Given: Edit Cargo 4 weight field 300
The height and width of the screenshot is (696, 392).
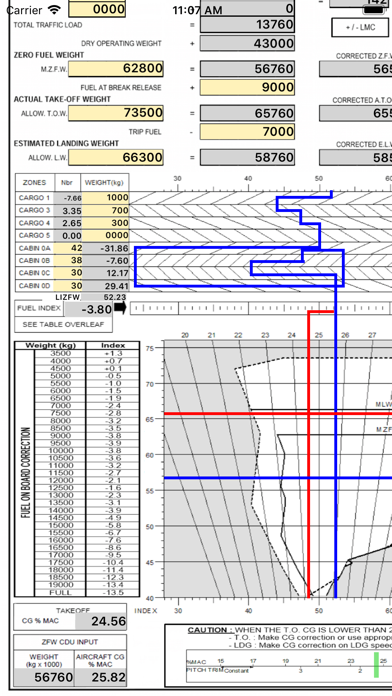Looking at the screenshot, I should pos(106,222).
